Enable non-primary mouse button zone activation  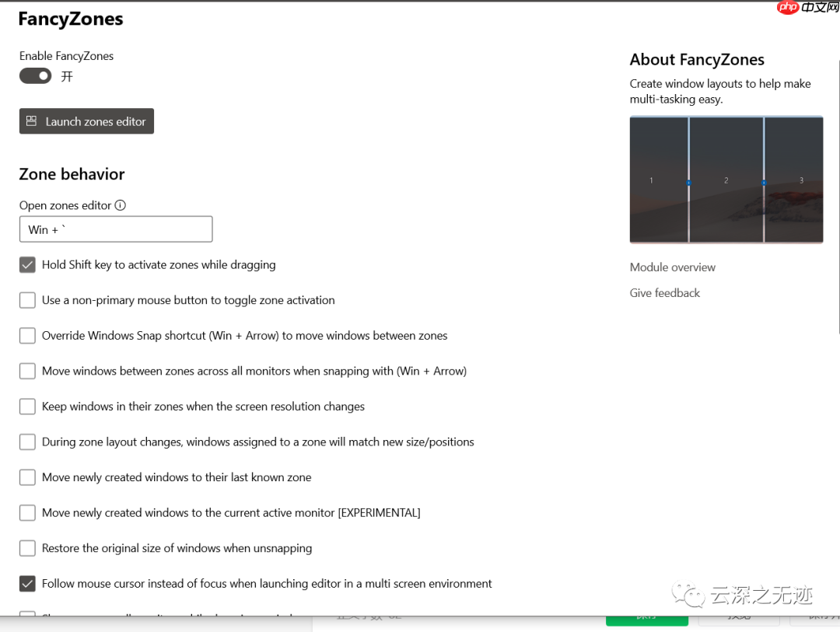tap(27, 300)
